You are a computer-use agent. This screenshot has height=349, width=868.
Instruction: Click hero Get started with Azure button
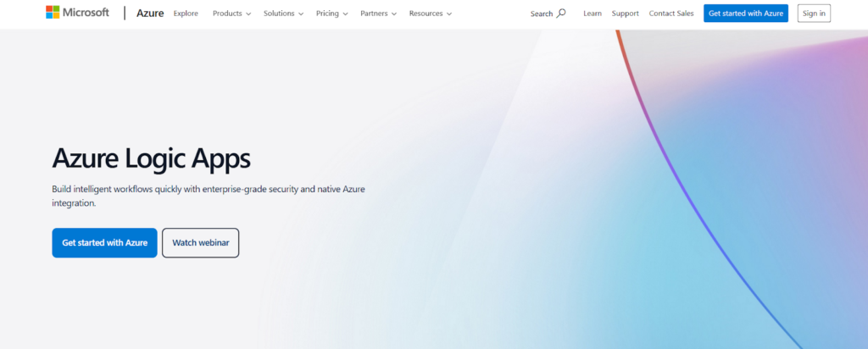[x=104, y=243]
